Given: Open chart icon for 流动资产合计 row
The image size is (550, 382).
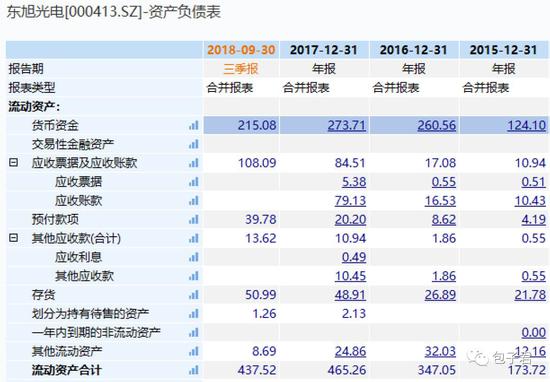Looking at the screenshot, I should click(194, 370).
